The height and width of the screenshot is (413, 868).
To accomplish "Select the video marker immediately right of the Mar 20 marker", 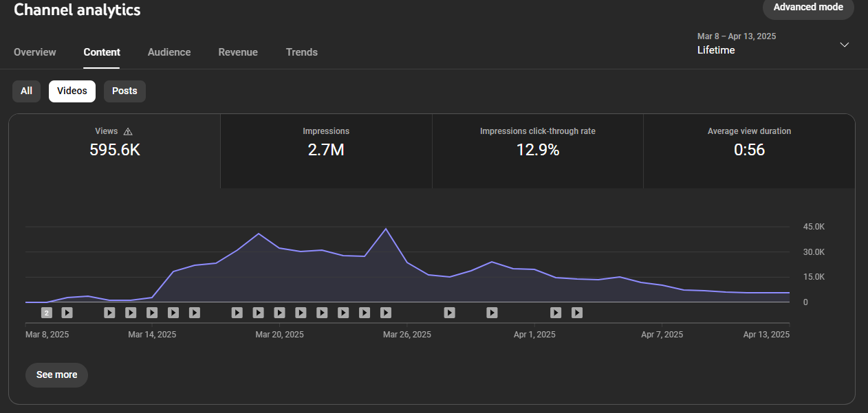I will 301,313.
